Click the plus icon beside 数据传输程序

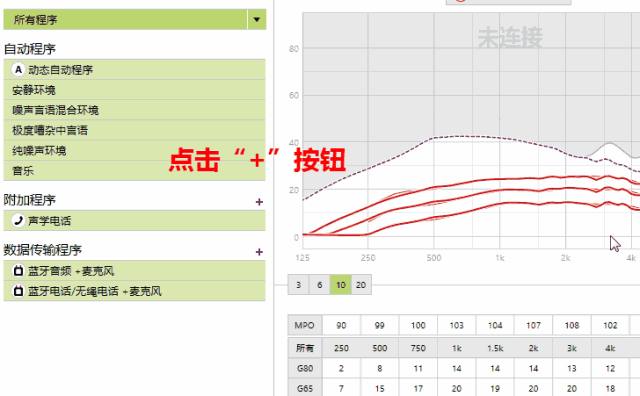pos(259,252)
